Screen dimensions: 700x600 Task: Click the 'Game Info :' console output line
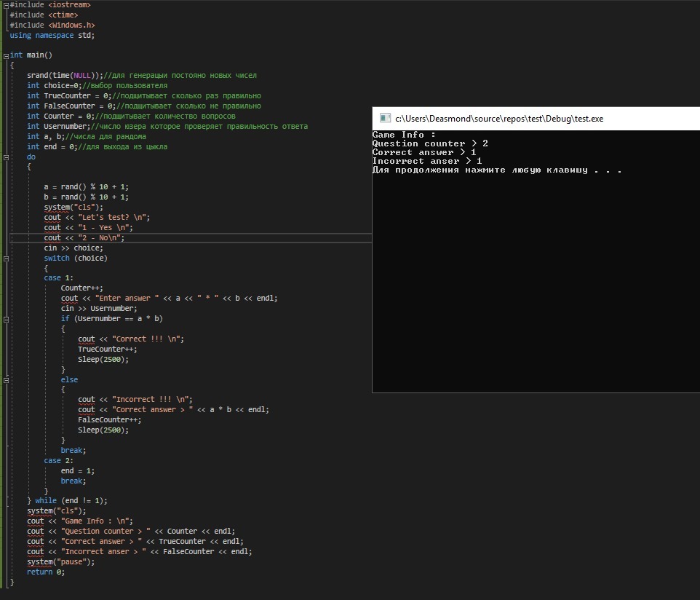pyautogui.click(x=404, y=135)
